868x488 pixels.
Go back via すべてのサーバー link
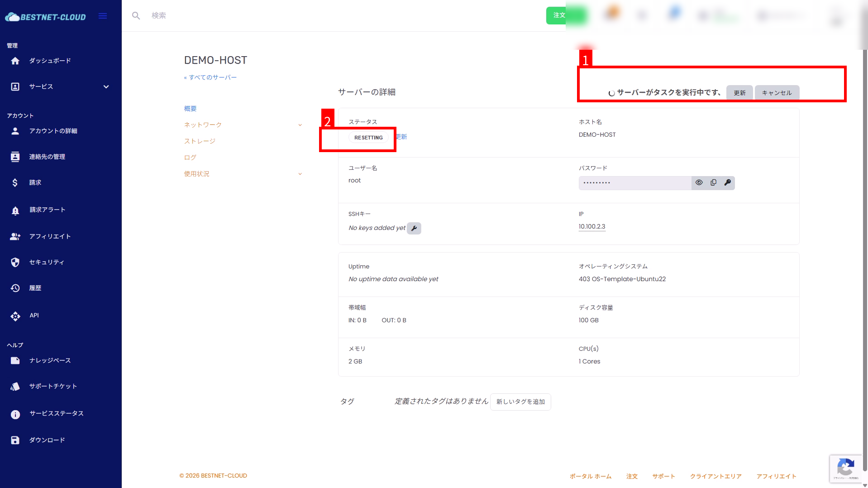click(x=210, y=77)
